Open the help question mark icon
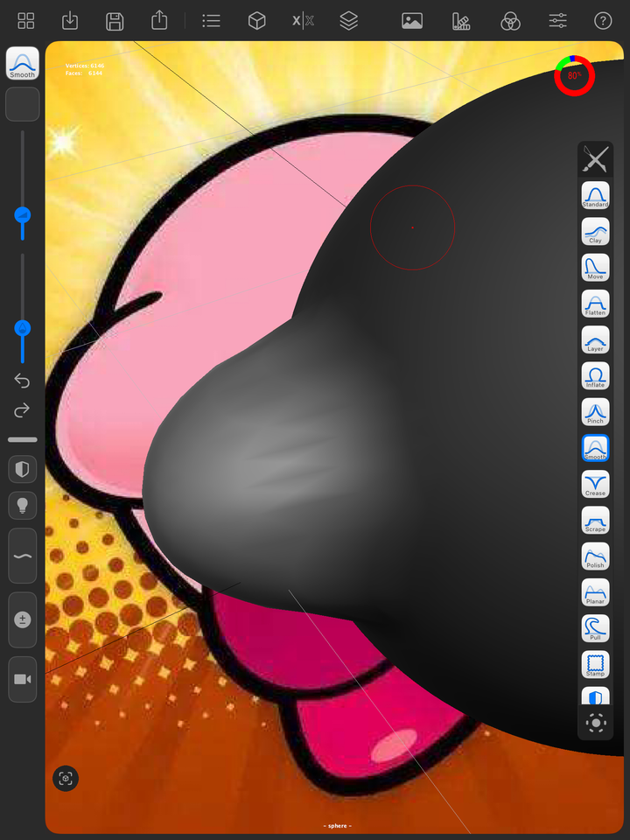This screenshot has height=840, width=630. pyautogui.click(x=603, y=21)
